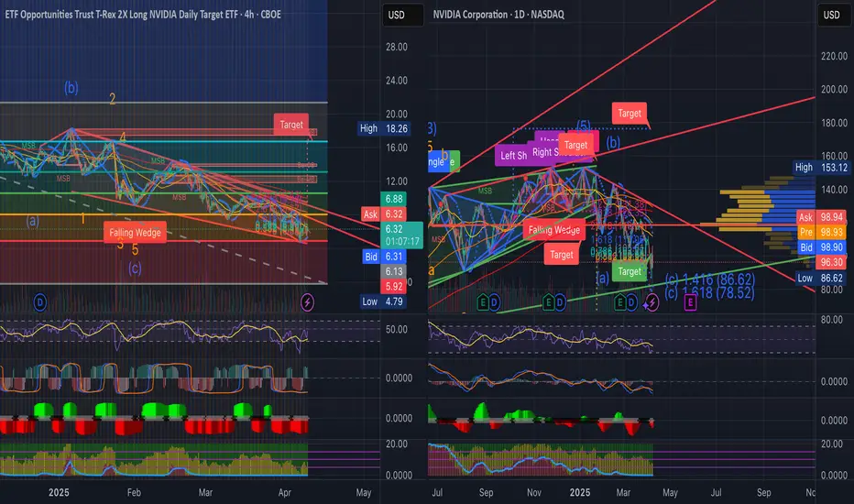Click the High 18.26 price label
This screenshot has height=504, width=854.
(x=384, y=128)
